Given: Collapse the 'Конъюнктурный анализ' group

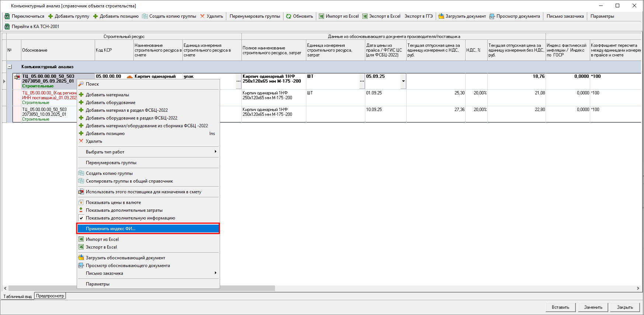Looking at the screenshot, I should click(10, 67).
